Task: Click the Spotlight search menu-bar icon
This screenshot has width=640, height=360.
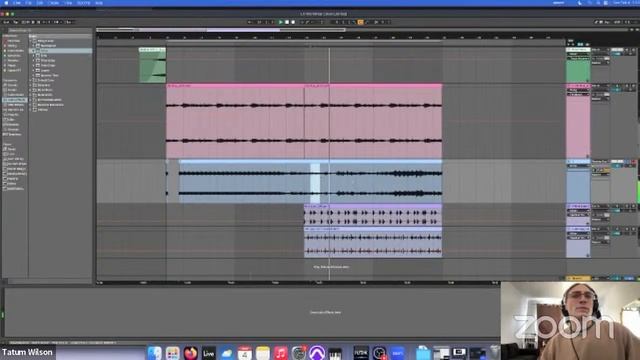Action: [599, 3]
